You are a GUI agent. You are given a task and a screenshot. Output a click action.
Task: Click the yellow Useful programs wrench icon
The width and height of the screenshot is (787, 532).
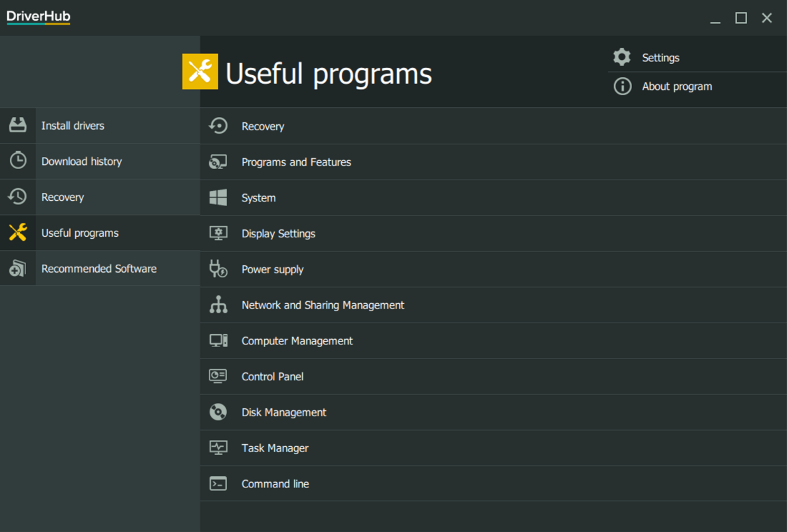(17, 233)
